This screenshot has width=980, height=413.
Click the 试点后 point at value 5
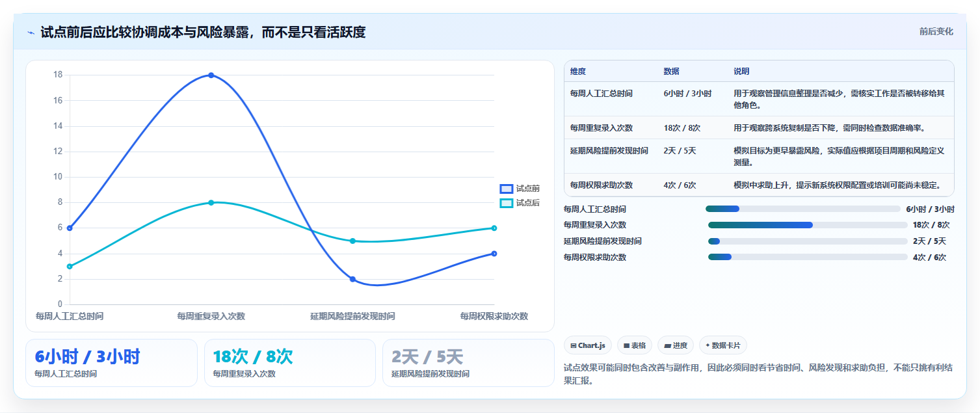coord(352,241)
